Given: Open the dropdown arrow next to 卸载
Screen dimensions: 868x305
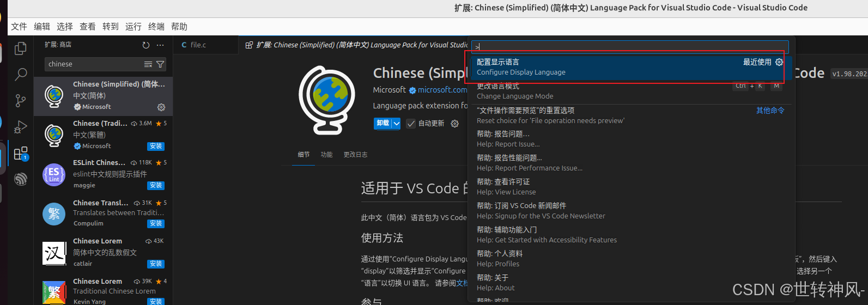Looking at the screenshot, I should 396,124.
